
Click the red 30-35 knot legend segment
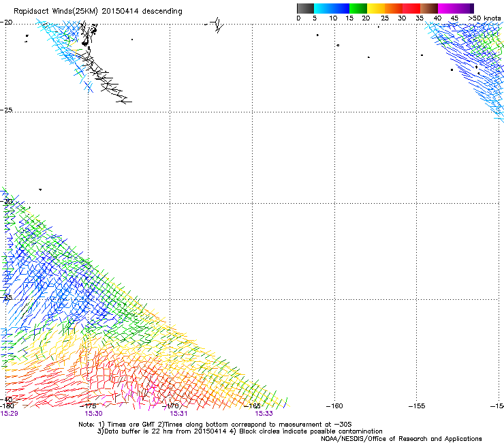click(x=411, y=8)
